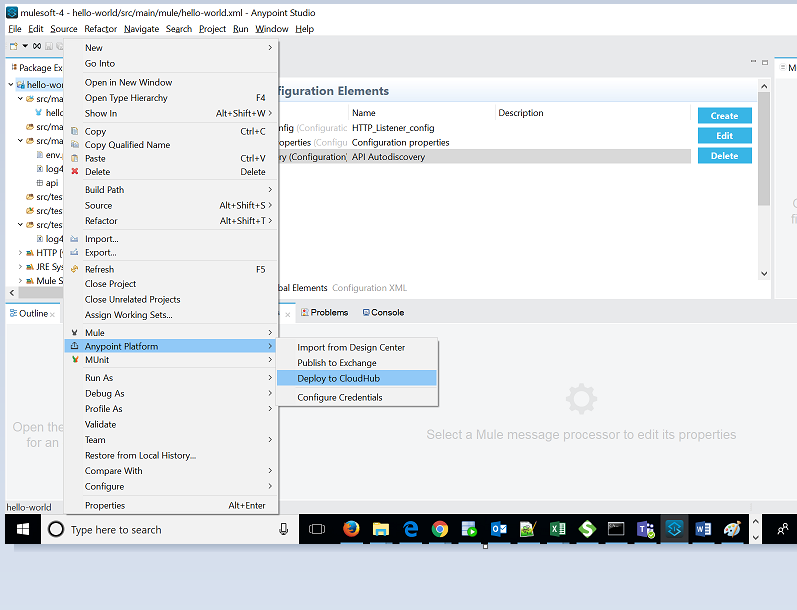Collapse the hello-world project node

pyautogui.click(x=11, y=84)
